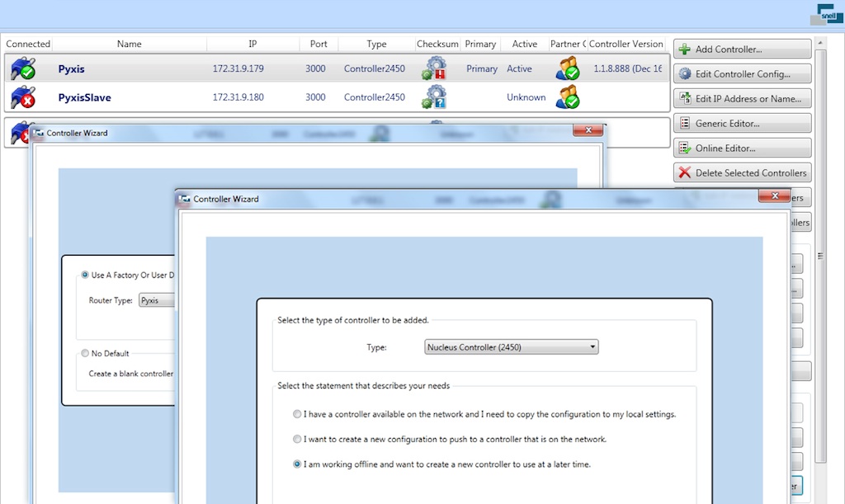Click Edit IP Address or Name button
This screenshot has width=845, height=504.
pyautogui.click(x=742, y=98)
